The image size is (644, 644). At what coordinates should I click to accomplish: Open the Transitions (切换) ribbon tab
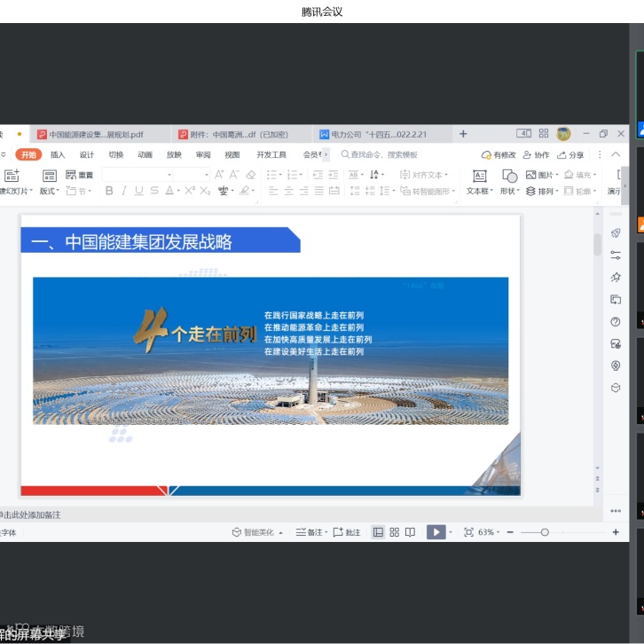click(x=116, y=155)
